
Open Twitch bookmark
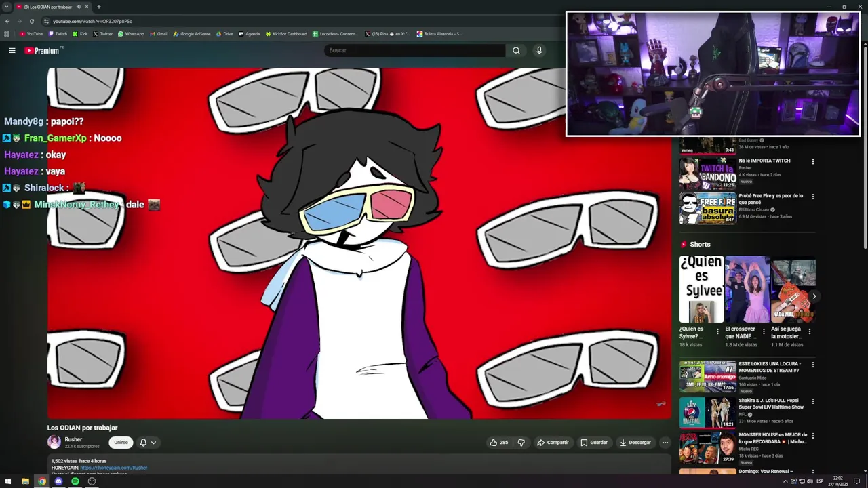[x=58, y=33]
